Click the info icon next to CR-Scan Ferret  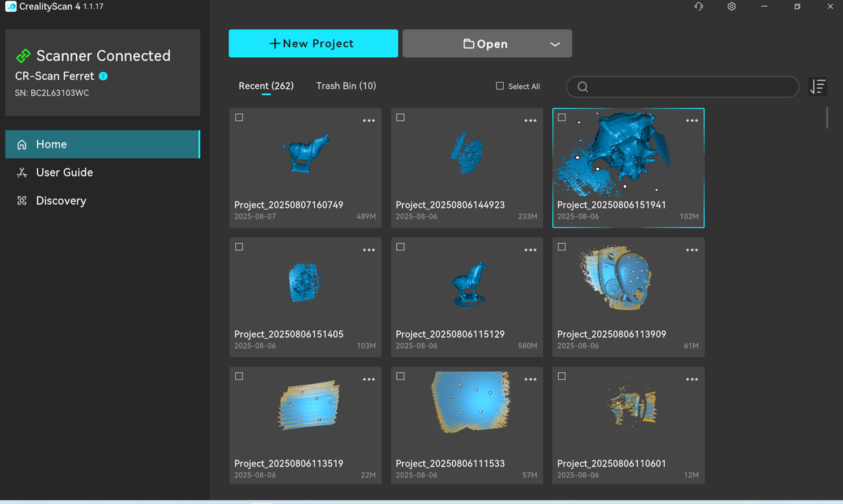(x=103, y=76)
